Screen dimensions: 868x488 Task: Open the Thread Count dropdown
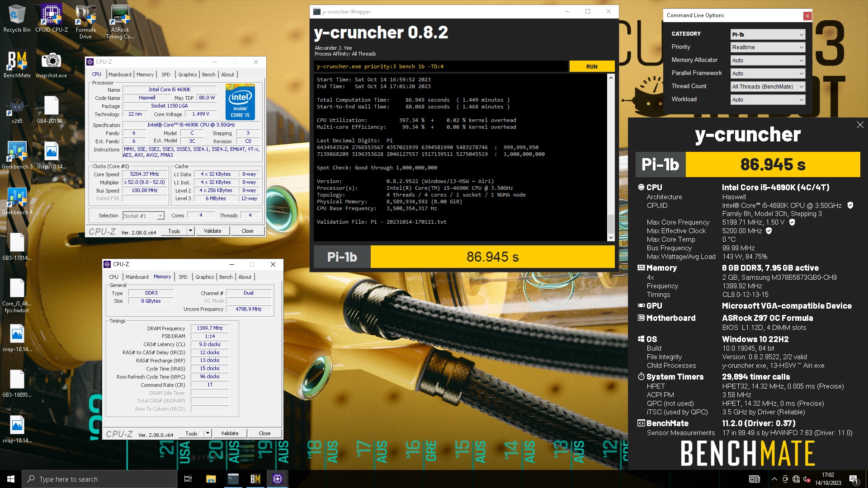click(768, 87)
